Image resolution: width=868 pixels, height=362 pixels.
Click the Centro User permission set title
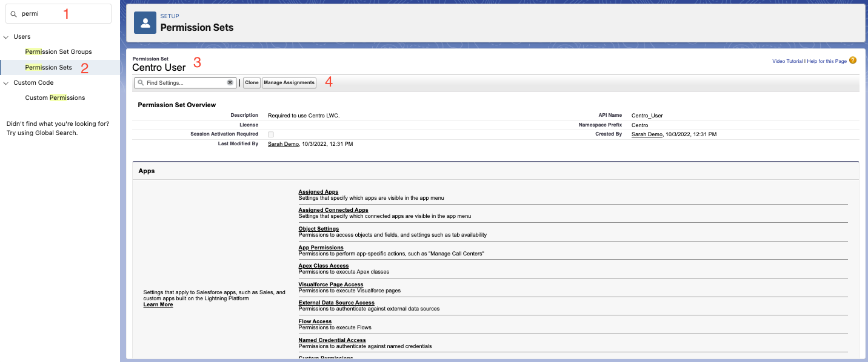pyautogui.click(x=159, y=67)
